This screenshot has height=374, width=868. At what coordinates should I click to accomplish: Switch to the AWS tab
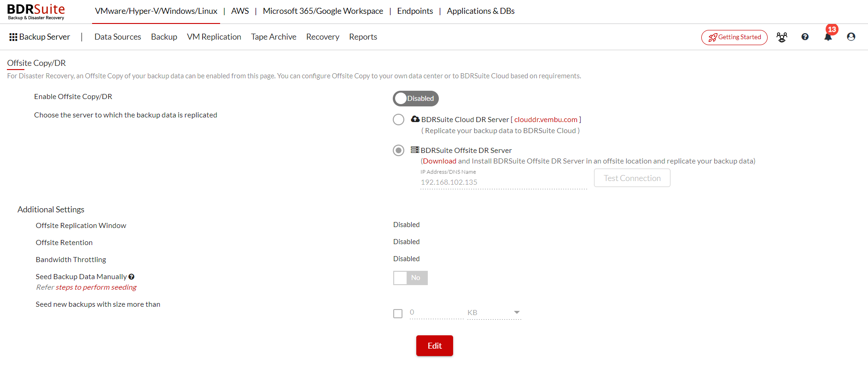coord(240,11)
